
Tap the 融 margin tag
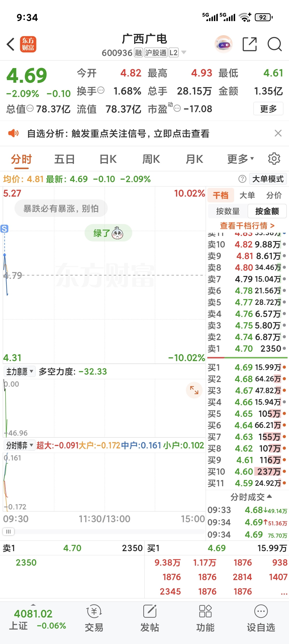pyautogui.click(x=138, y=53)
